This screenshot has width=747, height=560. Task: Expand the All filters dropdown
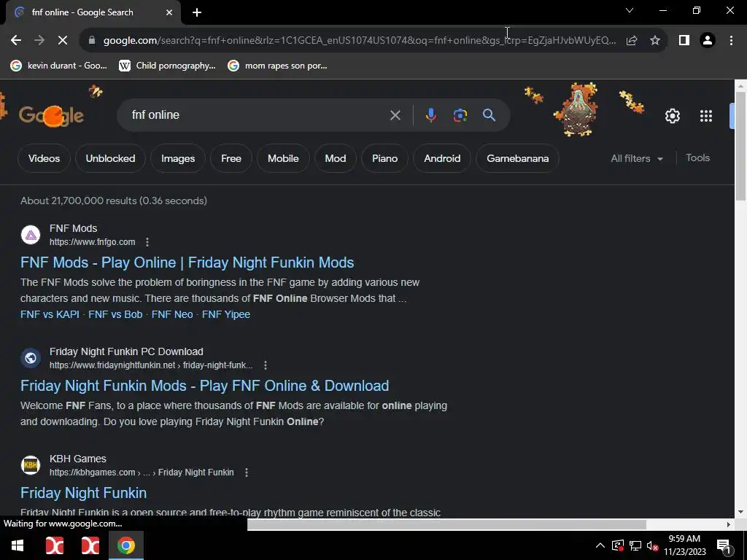[x=636, y=158]
